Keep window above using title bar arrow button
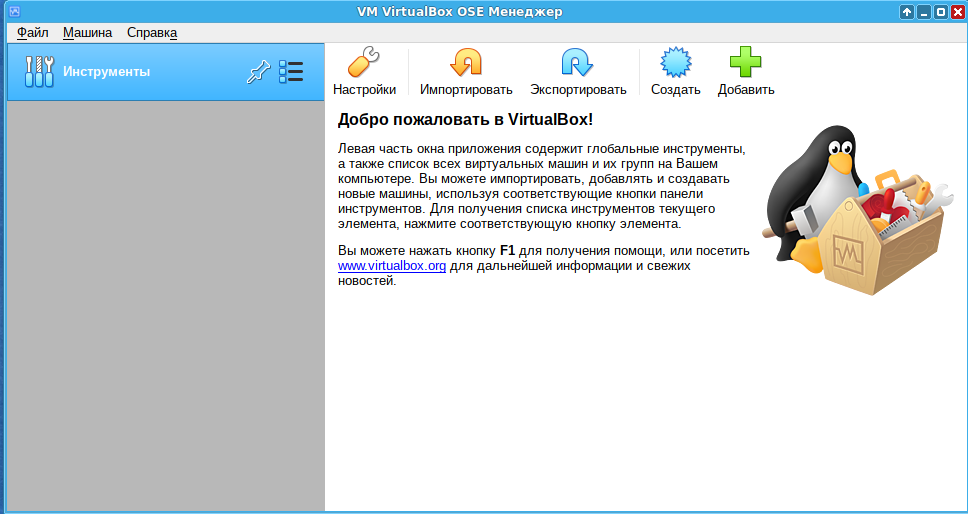 (x=907, y=12)
